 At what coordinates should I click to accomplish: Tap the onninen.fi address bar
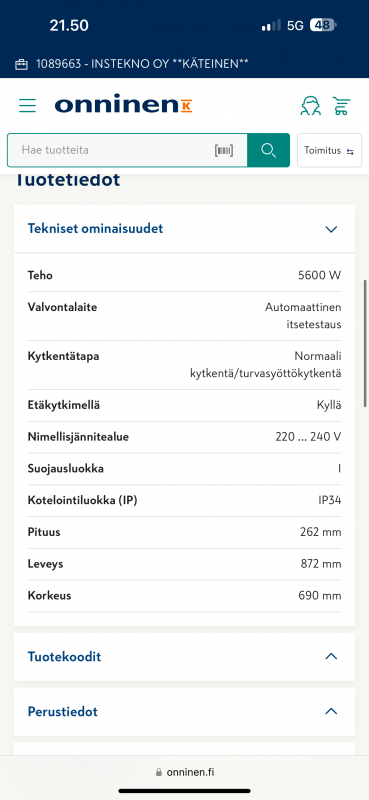click(x=184, y=772)
